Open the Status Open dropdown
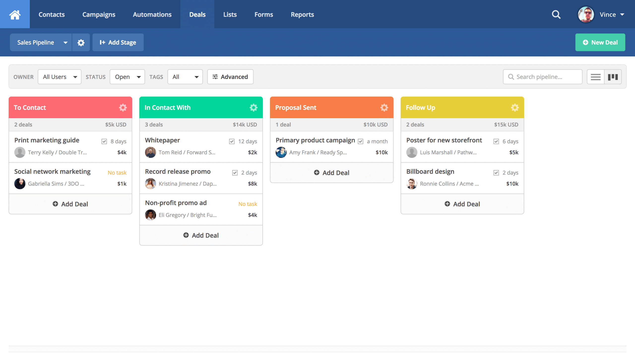This screenshot has height=364, width=635. pos(127,77)
